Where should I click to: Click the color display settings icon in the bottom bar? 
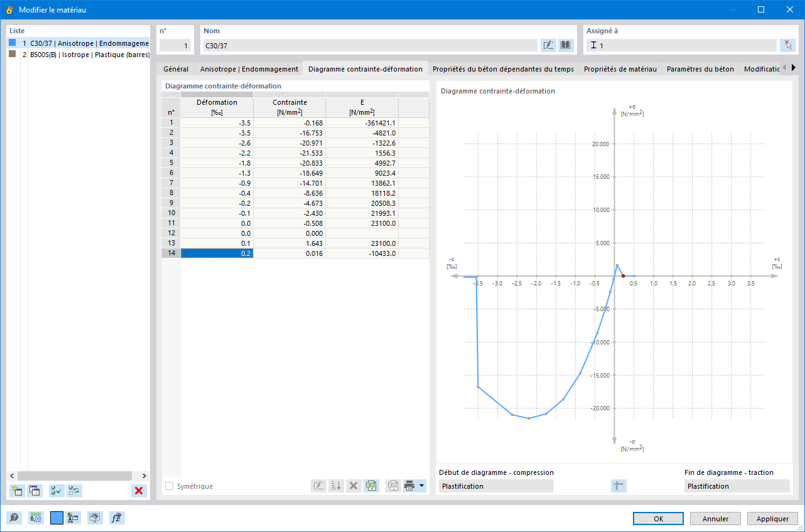click(x=73, y=518)
